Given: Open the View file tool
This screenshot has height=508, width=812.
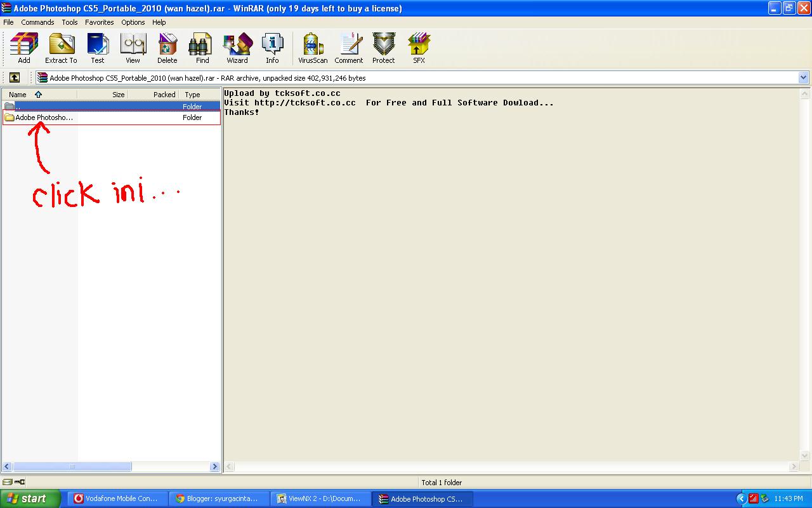Looking at the screenshot, I should coord(133,48).
